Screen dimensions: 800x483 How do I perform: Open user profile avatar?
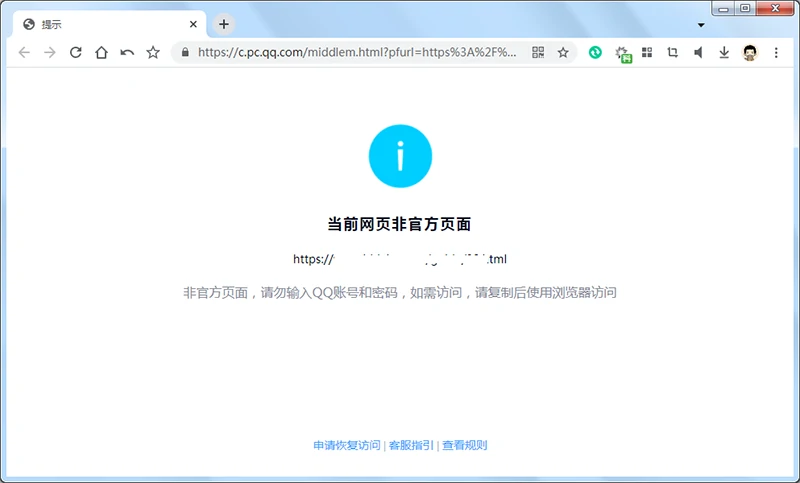[750, 53]
